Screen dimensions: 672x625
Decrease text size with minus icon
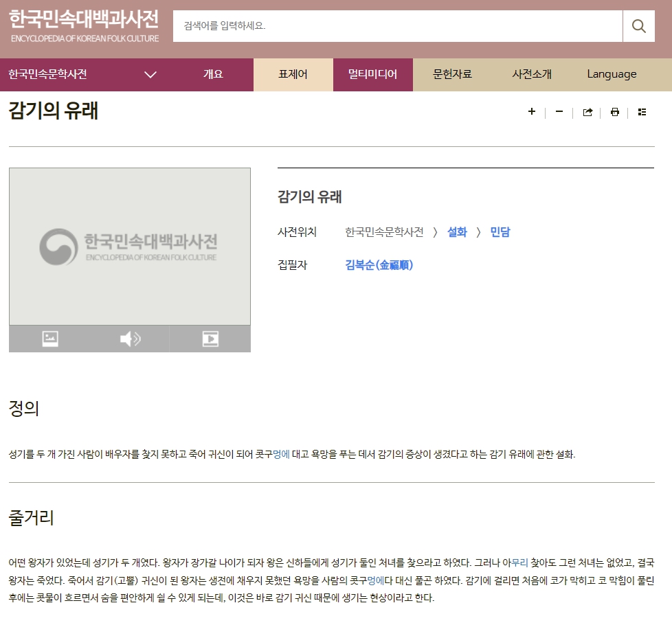pyautogui.click(x=559, y=112)
